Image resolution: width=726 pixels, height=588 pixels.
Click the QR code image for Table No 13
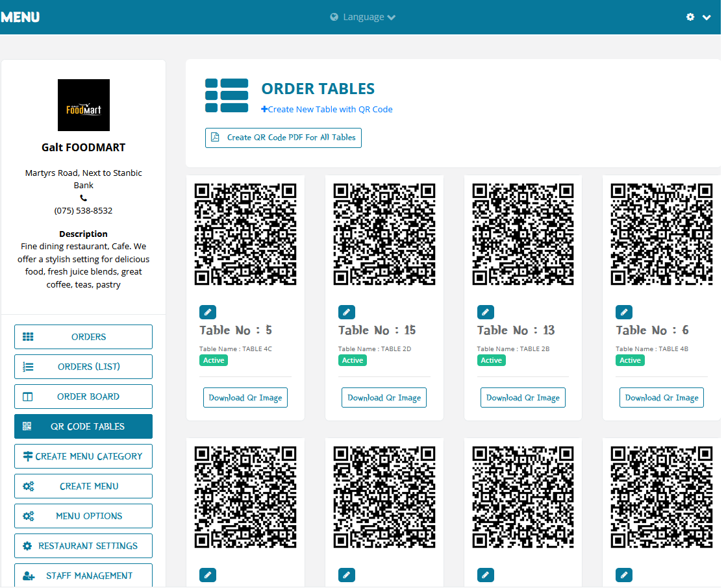pyautogui.click(x=523, y=234)
